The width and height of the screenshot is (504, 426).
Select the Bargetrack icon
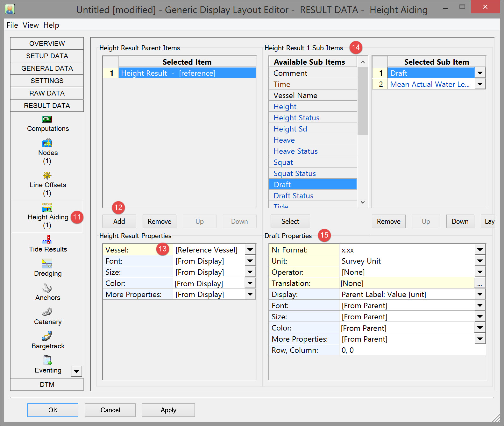coord(47,336)
